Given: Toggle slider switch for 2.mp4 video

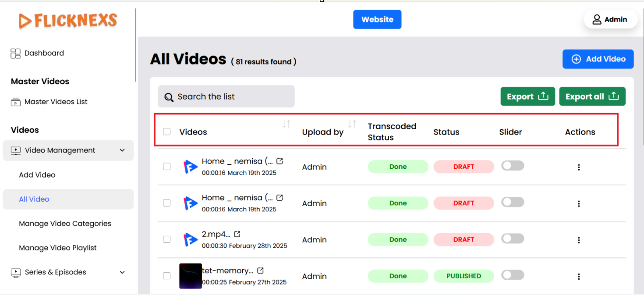Looking at the screenshot, I should click(x=513, y=238).
